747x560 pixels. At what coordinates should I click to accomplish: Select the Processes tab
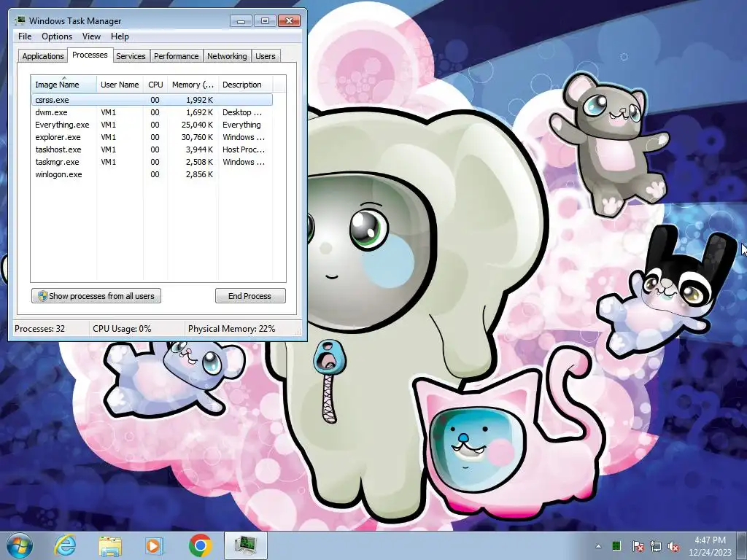[x=90, y=55]
